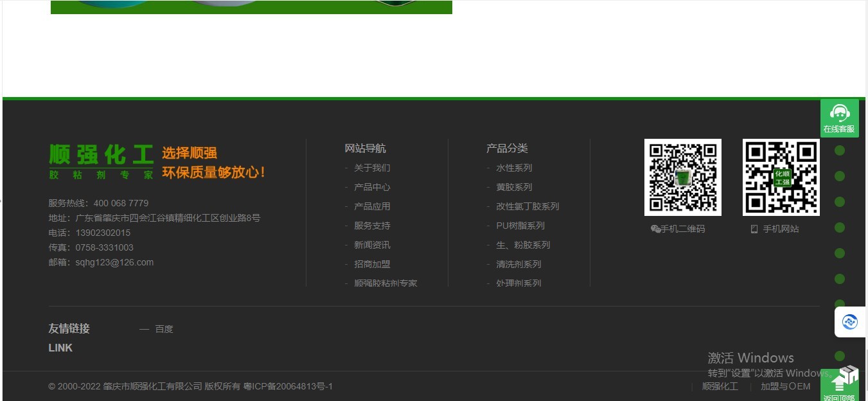
Task: Go to 产品中心 in site navigation
Action: (372, 187)
